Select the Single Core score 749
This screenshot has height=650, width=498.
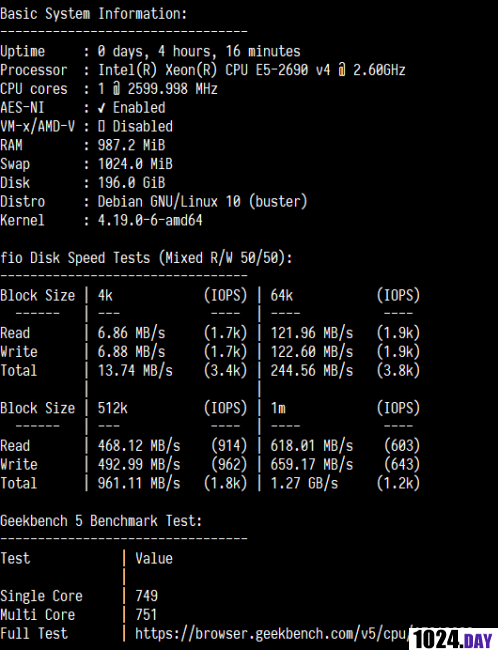click(x=146, y=596)
